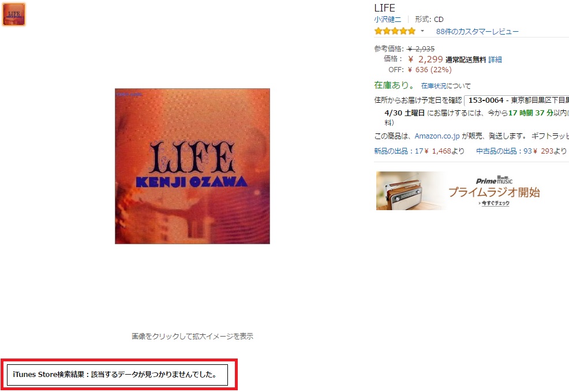Open the 88件のカスタマーレビュー link
569x392 pixels.
477,32
